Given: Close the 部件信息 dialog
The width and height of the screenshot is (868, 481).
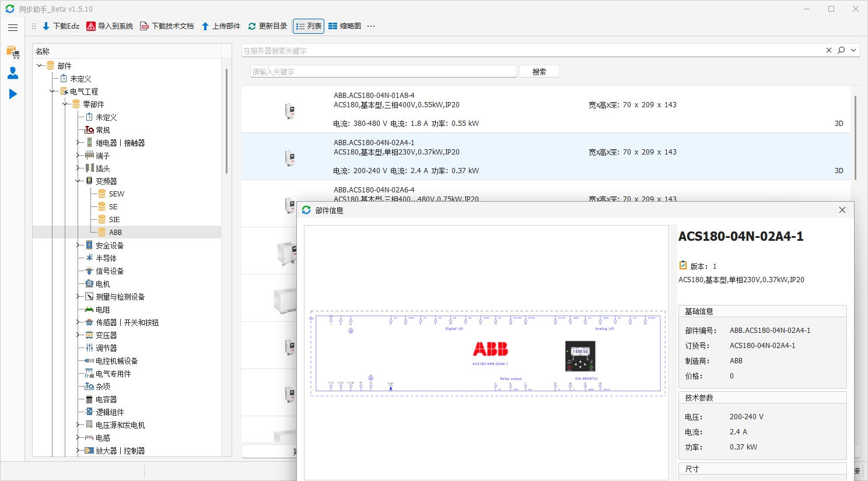Looking at the screenshot, I should tap(842, 210).
